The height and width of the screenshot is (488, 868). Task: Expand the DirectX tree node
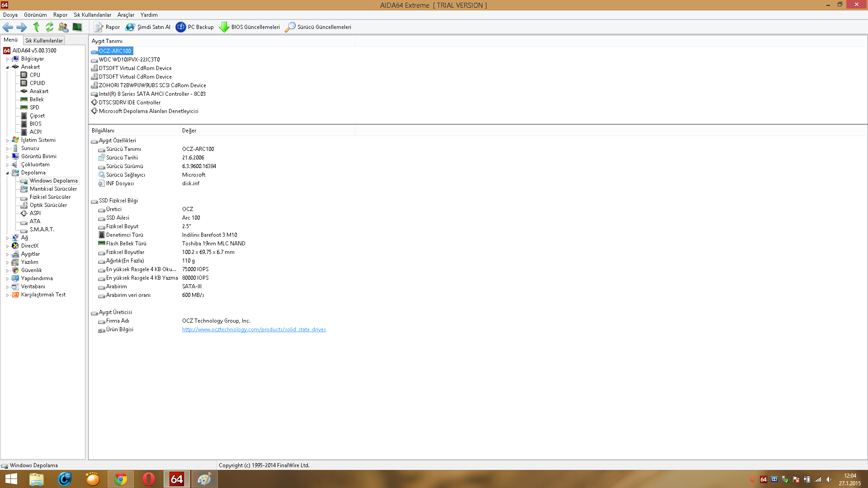point(7,246)
